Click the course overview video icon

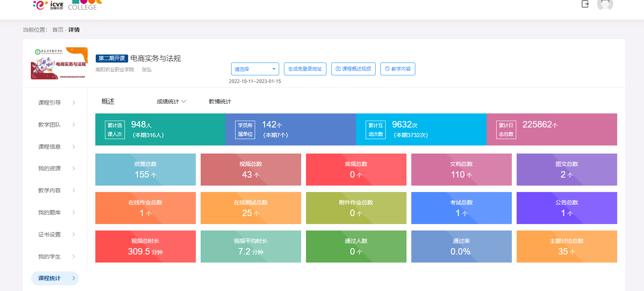(x=338, y=69)
